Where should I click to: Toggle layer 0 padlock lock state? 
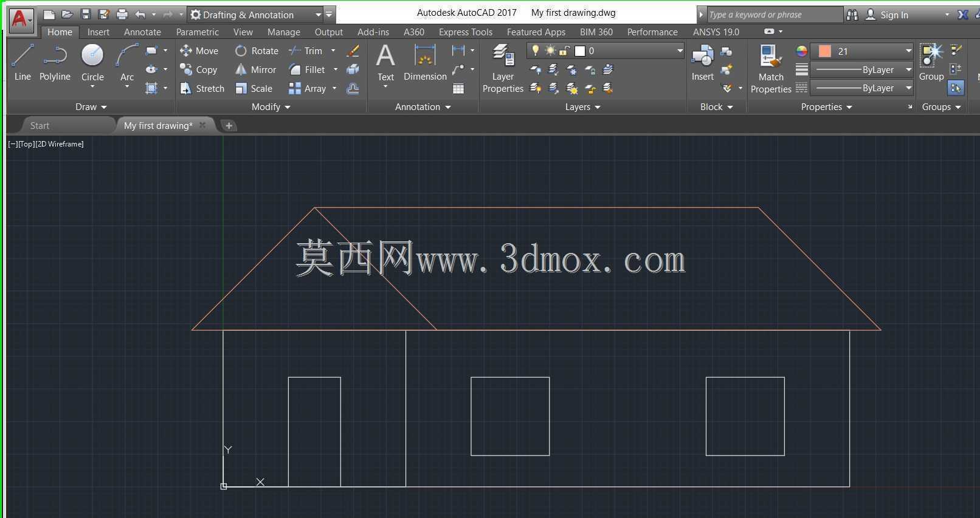565,51
